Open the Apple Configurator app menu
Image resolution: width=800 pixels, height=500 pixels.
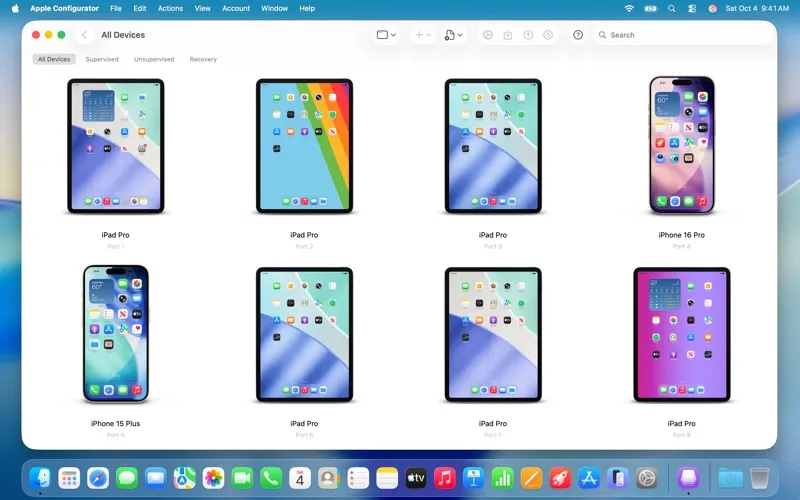click(x=65, y=8)
